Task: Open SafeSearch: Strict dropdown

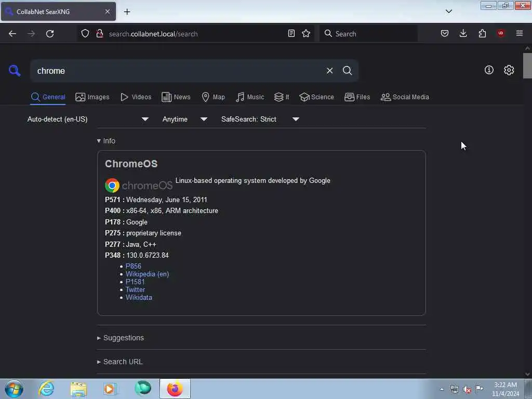Action: [260, 119]
